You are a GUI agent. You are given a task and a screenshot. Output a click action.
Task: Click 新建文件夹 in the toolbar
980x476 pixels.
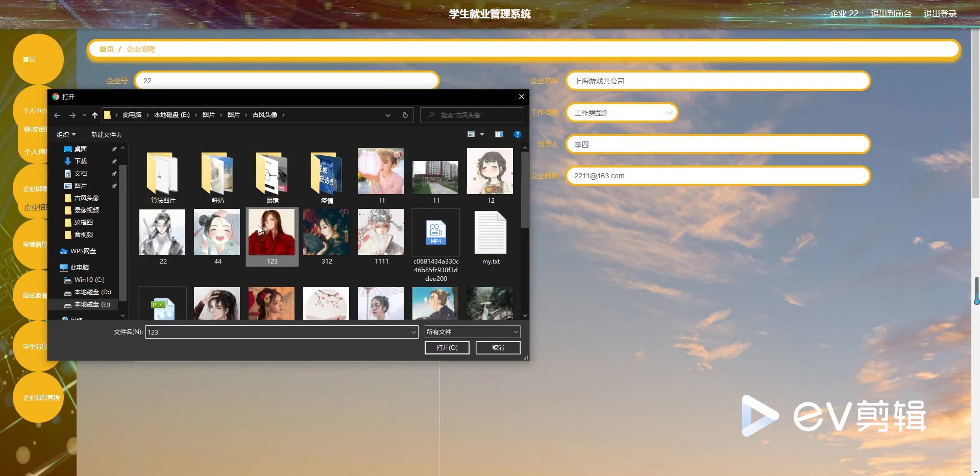pos(107,135)
